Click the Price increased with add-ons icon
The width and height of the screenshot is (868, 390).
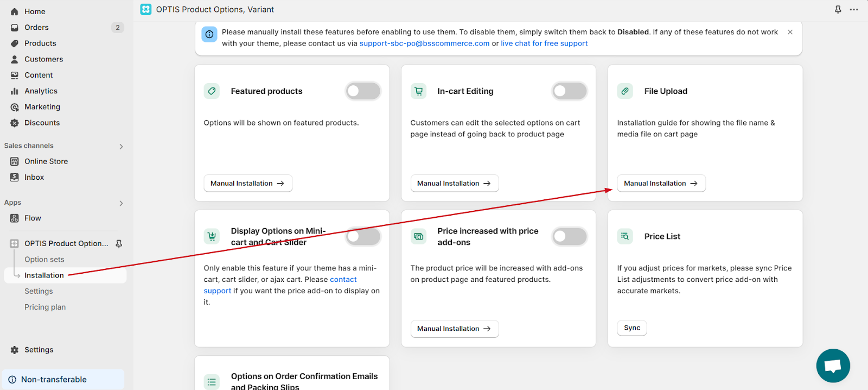(x=419, y=236)
